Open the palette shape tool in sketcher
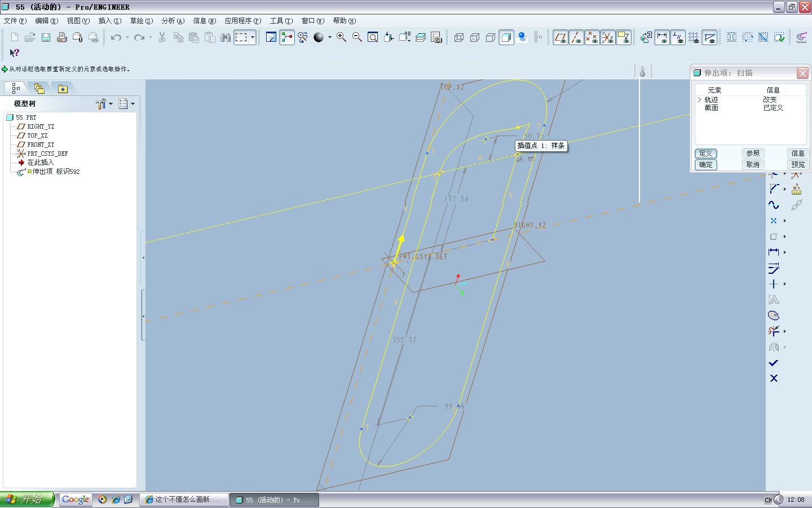The height and width of the screenshot is (508, 812). (x=774, y=316)
